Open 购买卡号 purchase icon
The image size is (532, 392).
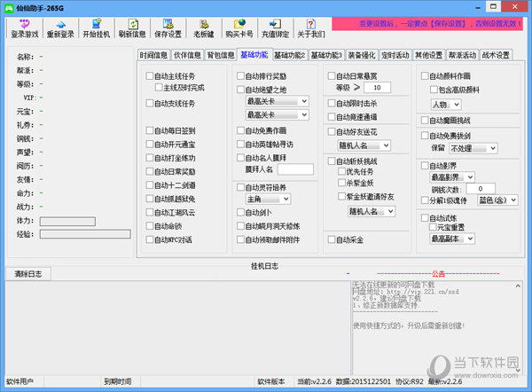coord(239,28)
